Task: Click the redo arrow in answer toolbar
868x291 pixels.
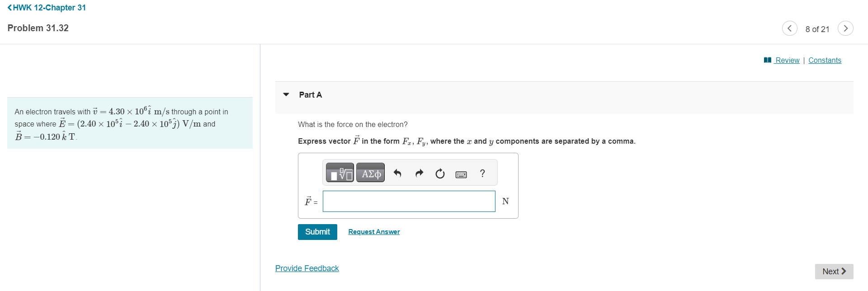Action: pyautogui.click(x=419, y=173)
